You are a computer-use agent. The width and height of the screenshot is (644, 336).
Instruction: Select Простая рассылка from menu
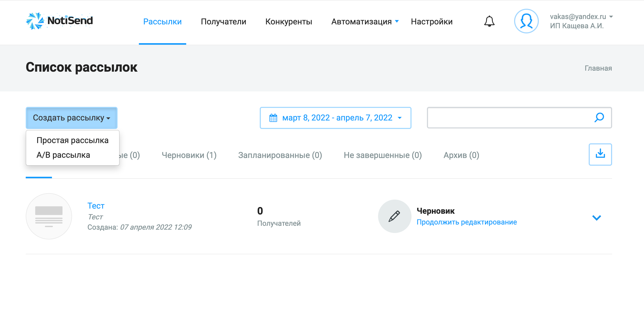[73, 141]
